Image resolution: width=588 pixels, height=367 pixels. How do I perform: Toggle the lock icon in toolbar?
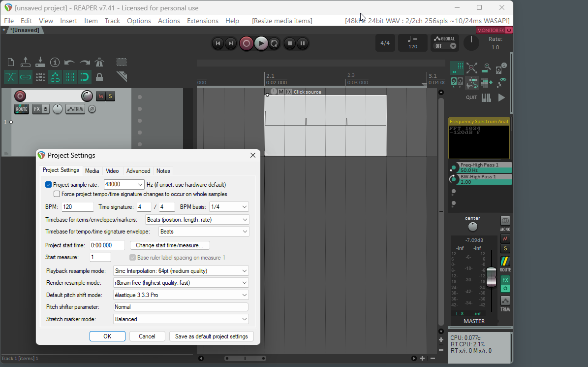99,77
